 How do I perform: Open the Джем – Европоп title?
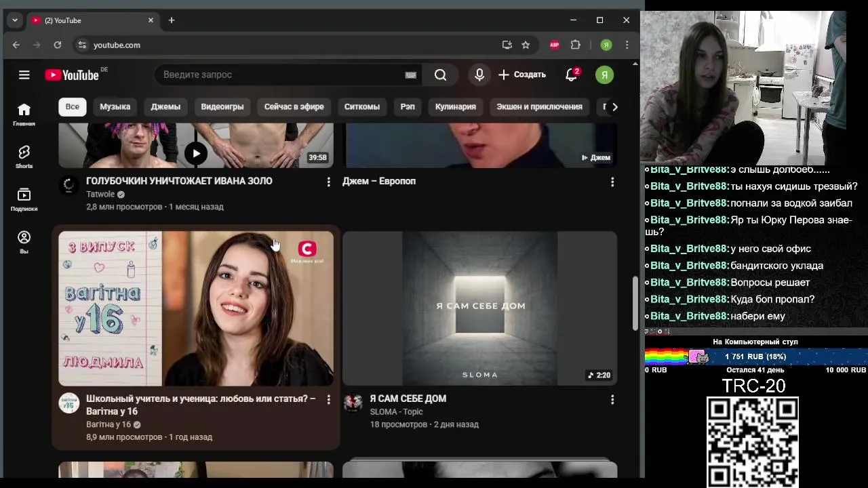point(379,181)
